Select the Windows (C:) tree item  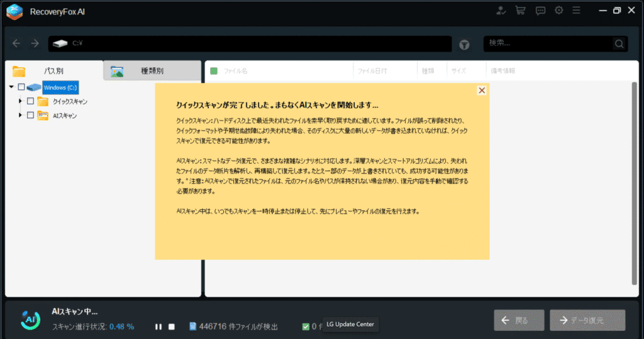60,87
